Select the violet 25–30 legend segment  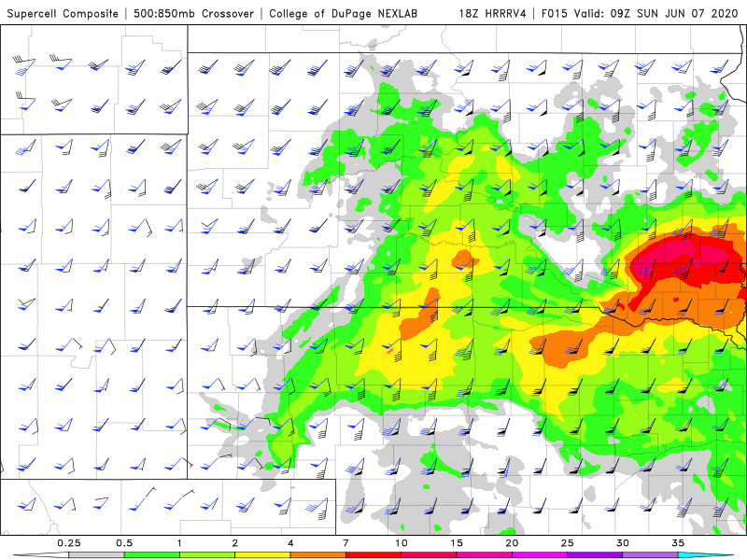click(595, 555)
